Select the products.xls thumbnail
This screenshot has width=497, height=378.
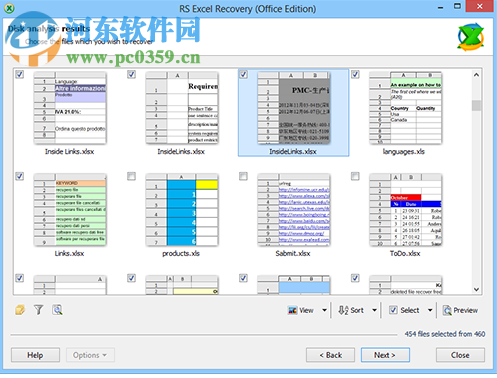tap(182, 210)
